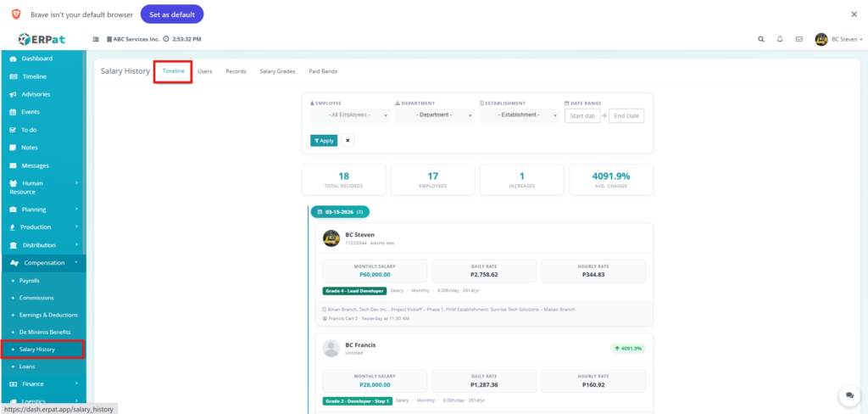Click Set as default button
The height and width of the screenshot is (414, 868).
tap(172, 14)
